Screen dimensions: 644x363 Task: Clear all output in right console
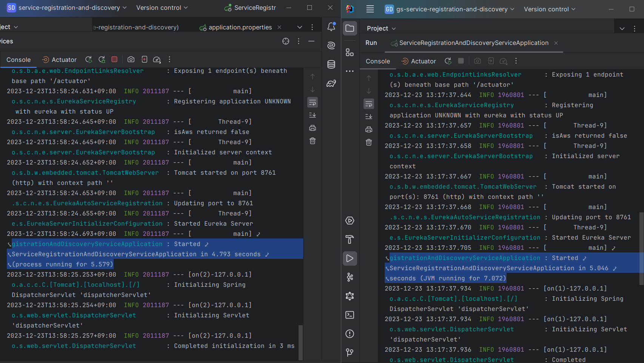pyautogui.click(x=369, y=142)
